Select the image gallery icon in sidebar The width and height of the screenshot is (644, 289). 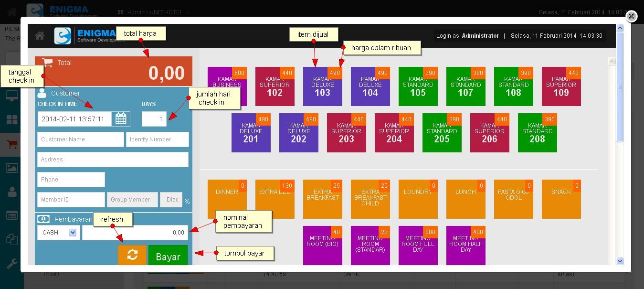click(12, 168)
